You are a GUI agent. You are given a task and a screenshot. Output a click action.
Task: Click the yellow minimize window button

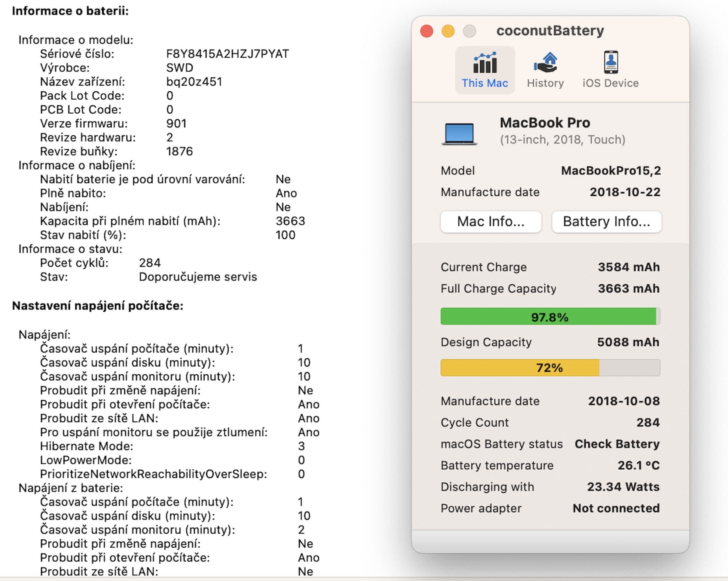[448, 31]
